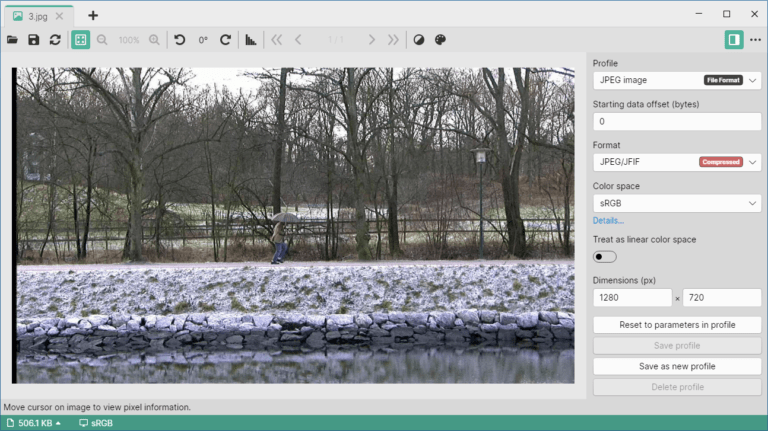Image resolution: width=768 pixels, height=431 pixels.
Task: Go to the previous frame
Action: [298, 40]
